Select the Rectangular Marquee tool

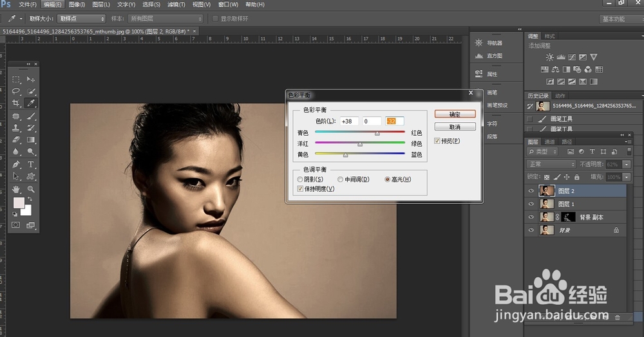click(x=16, y=79)
